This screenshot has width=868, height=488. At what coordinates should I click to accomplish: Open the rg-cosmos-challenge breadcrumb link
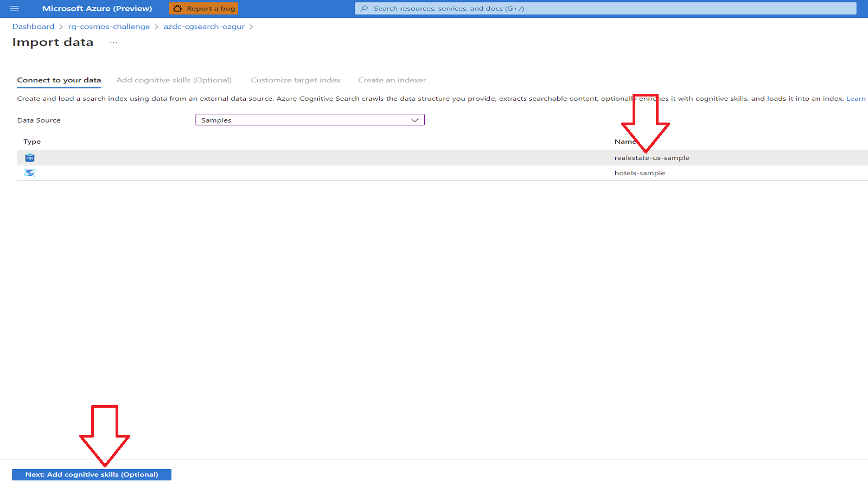tap(109, 26)
